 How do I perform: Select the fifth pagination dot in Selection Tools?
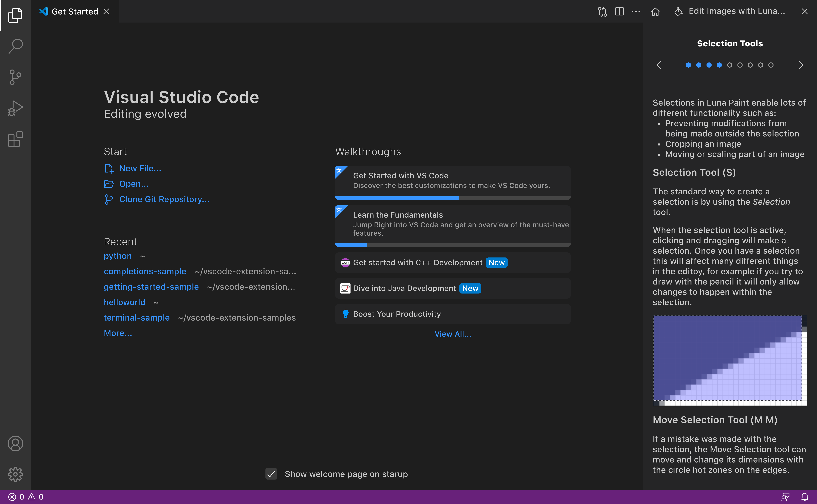[x=730, y=65]
